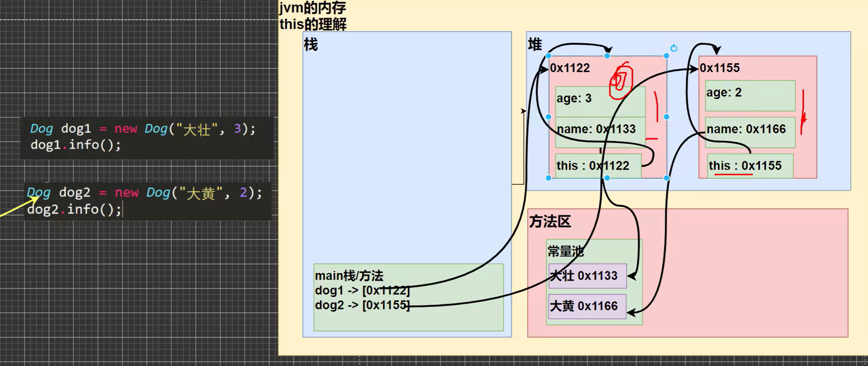
Task: Click the 方法区 heading
Action: pos(550,221)
